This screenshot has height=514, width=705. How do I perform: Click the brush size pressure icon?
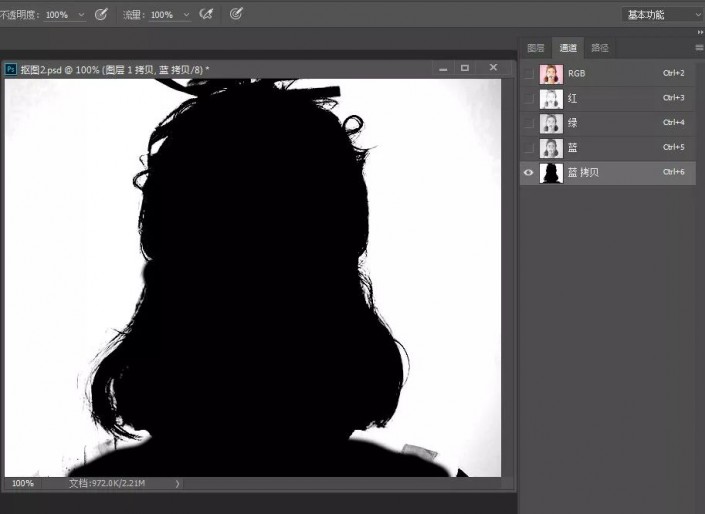coord(236,14)
